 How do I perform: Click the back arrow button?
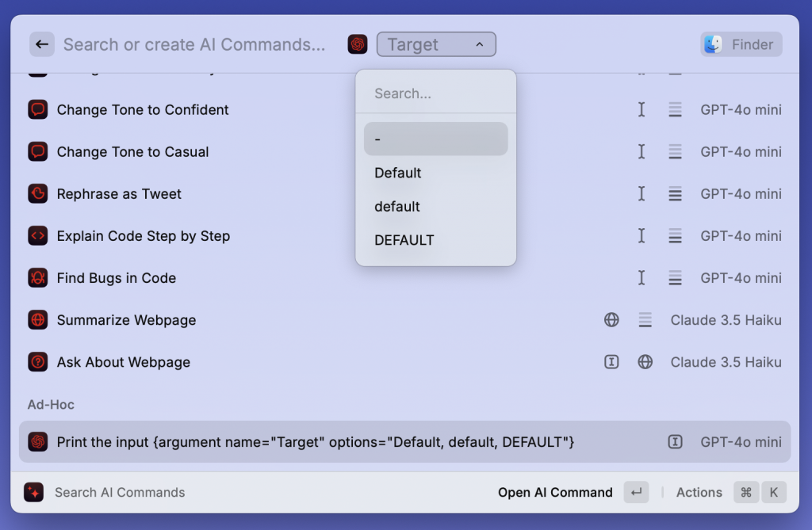(x=42, y=44)
